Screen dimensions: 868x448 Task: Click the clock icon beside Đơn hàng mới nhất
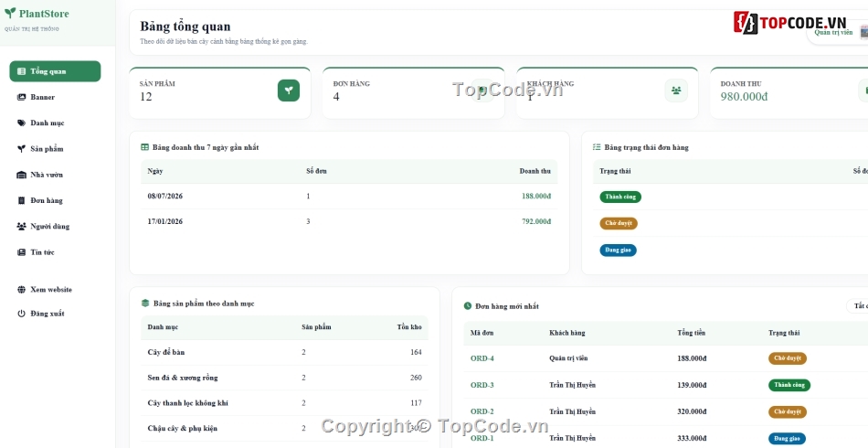click(x=468, y=305)
